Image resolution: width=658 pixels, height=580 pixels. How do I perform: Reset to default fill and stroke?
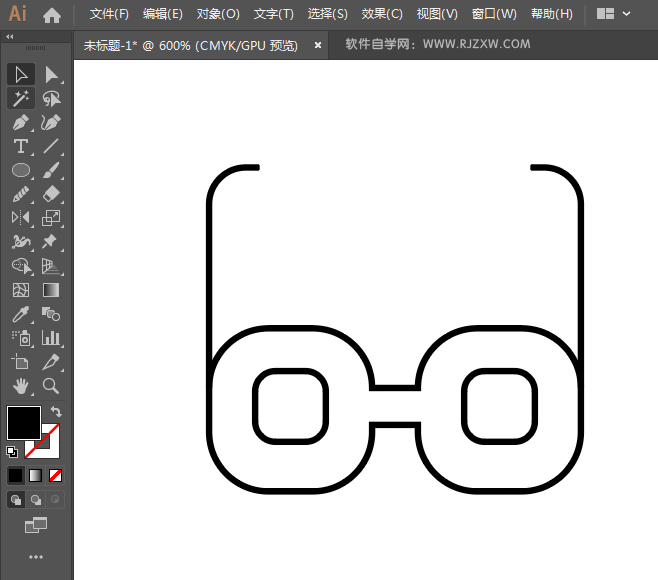coord(12,451)
